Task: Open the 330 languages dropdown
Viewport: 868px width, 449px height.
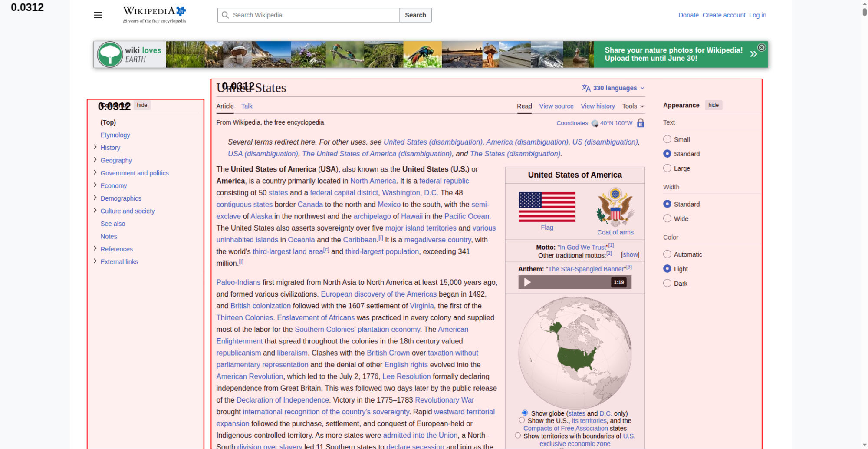Action: pos(613,88)
